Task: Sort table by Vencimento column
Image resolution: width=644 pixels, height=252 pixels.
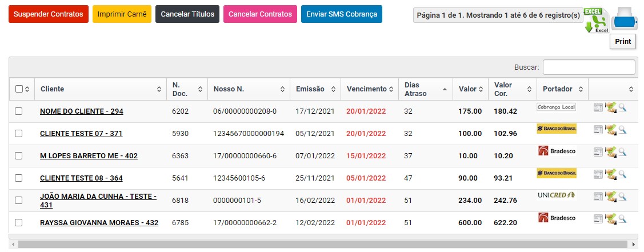Action: [370, 89]
